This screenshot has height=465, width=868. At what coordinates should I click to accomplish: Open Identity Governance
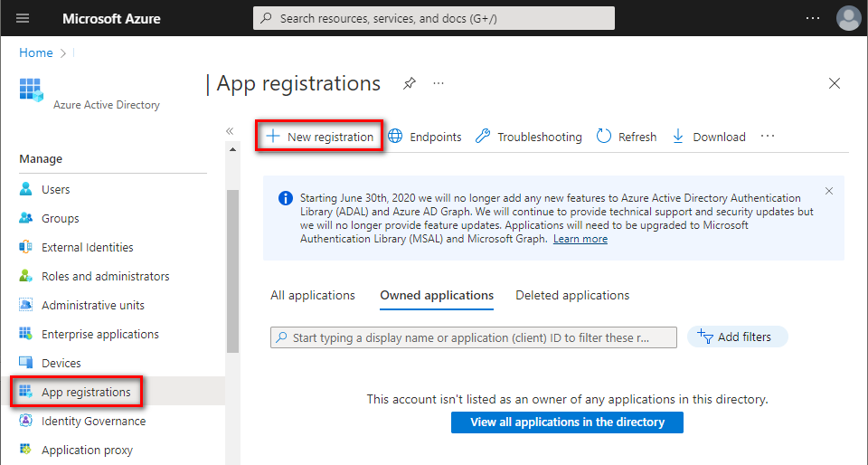coord(93,422)
